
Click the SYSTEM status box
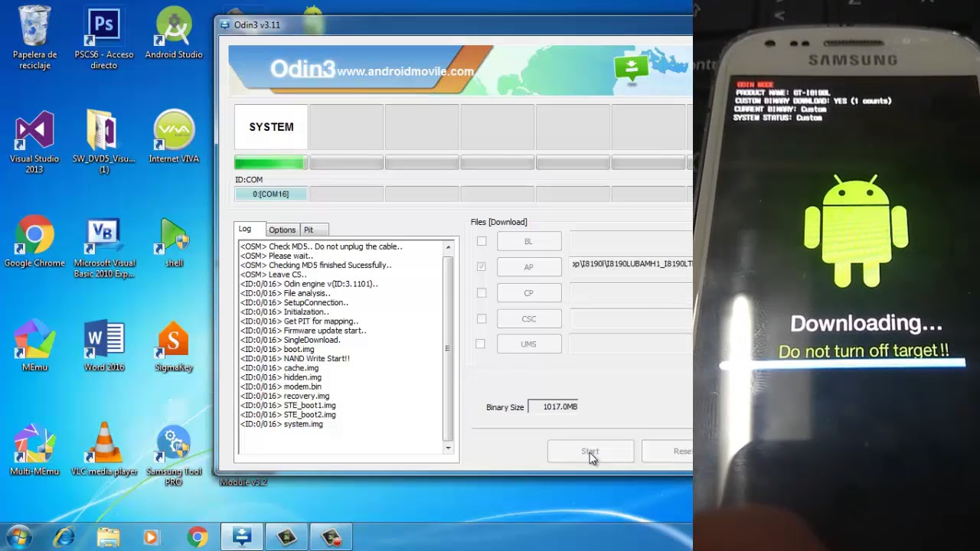(271, 127)
